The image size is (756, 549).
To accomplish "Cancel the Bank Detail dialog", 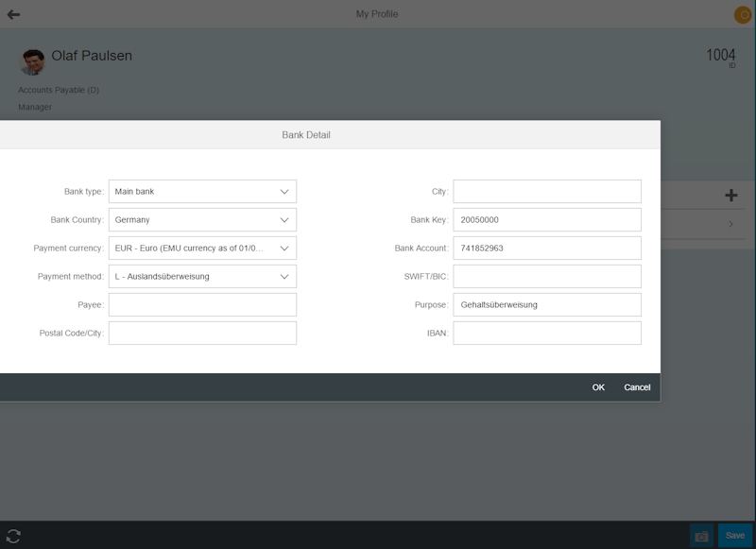I will (637, 386).
